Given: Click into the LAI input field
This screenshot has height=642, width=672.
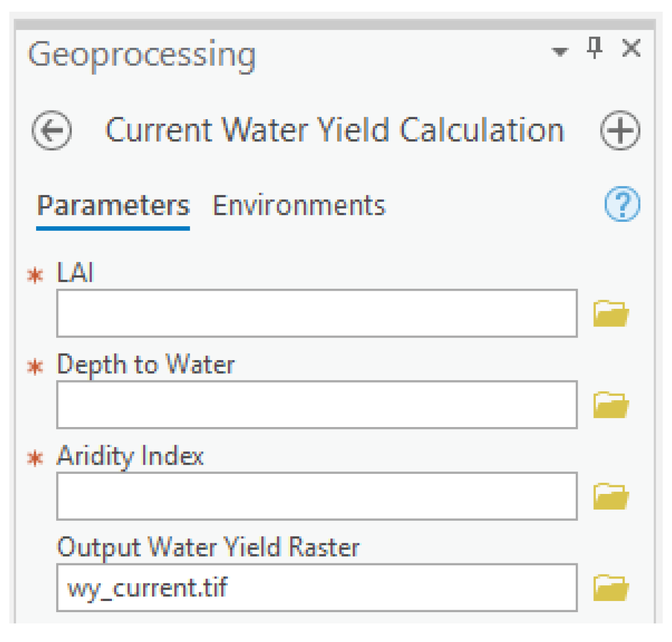Looking at the screenshot, I should (x=317, y=313).
